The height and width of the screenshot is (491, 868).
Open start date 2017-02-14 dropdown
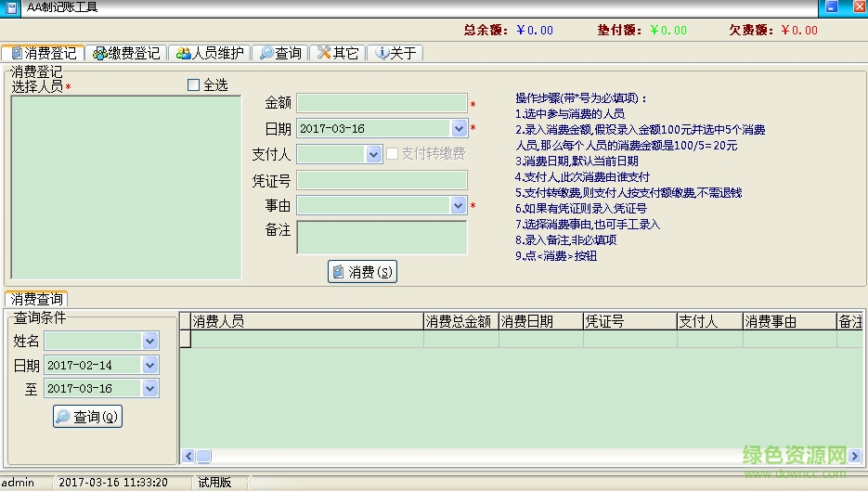click(x=150, y=365)
